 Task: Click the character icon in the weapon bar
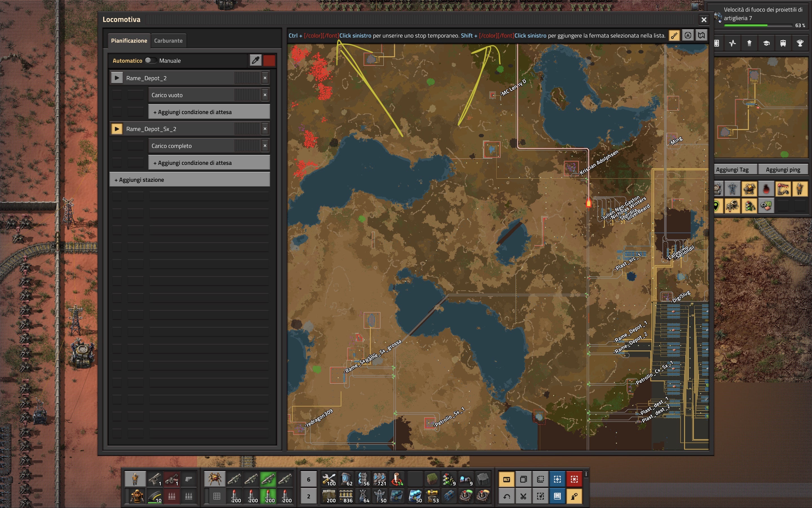point(135,479)
